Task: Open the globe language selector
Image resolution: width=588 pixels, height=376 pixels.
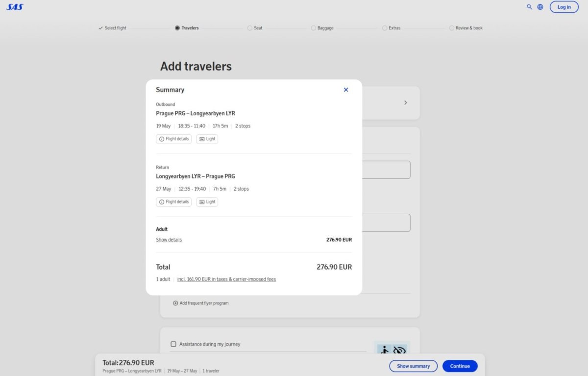Action: pos(540,7)
